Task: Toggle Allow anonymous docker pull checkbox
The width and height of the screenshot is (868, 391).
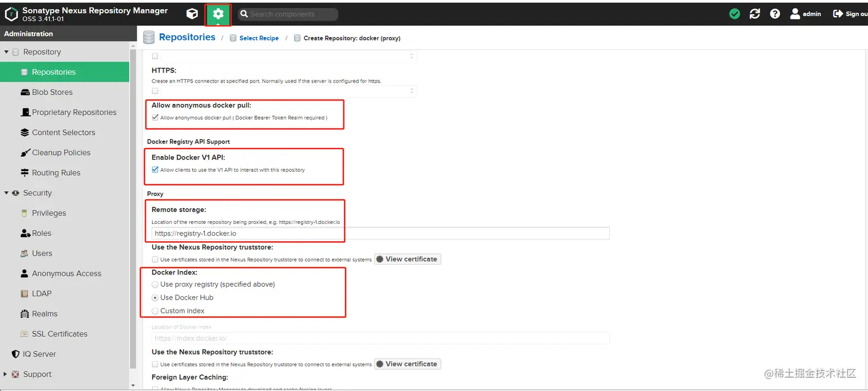Action: tap(155, 118)
